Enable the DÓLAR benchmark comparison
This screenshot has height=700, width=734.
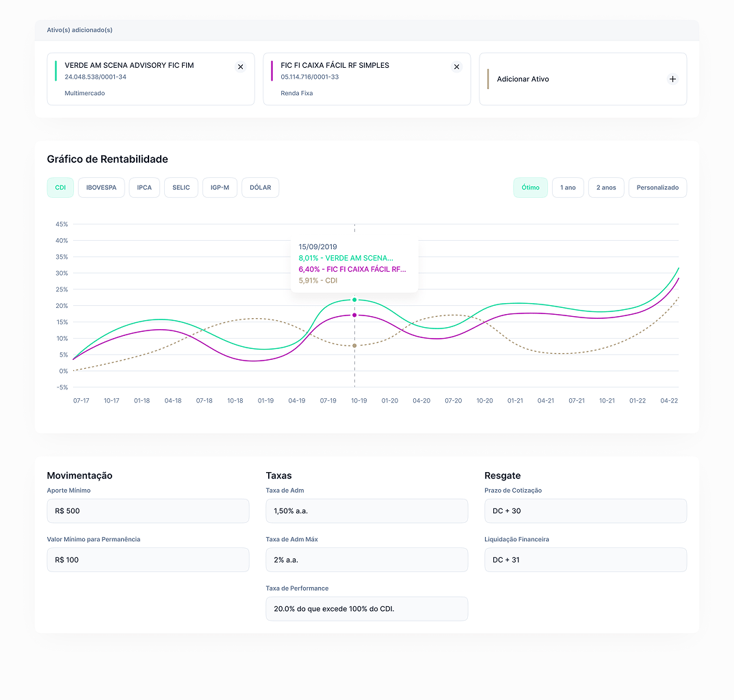[x=260, y=187]
